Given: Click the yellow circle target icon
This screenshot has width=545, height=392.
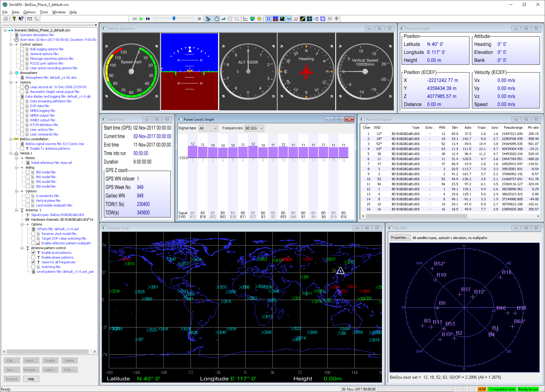Looking at the screenshot, I should click(259, 19).
